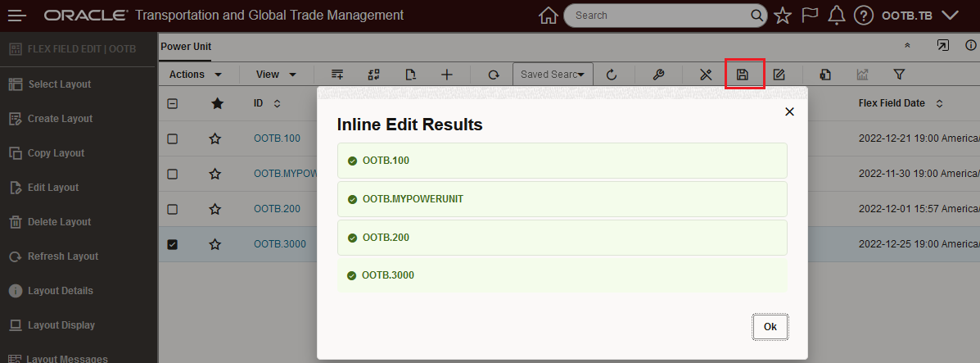This screenshot has width=980, height=363.
Task: Choose Copy Layout from the sidebar
Action: click(x=56, y=153)
